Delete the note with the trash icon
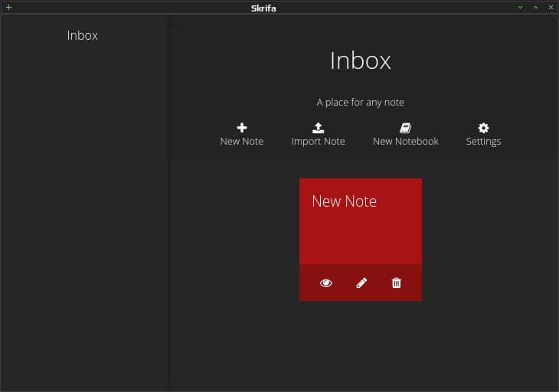Viewport: 559px width, 392px height. [397, 283]
